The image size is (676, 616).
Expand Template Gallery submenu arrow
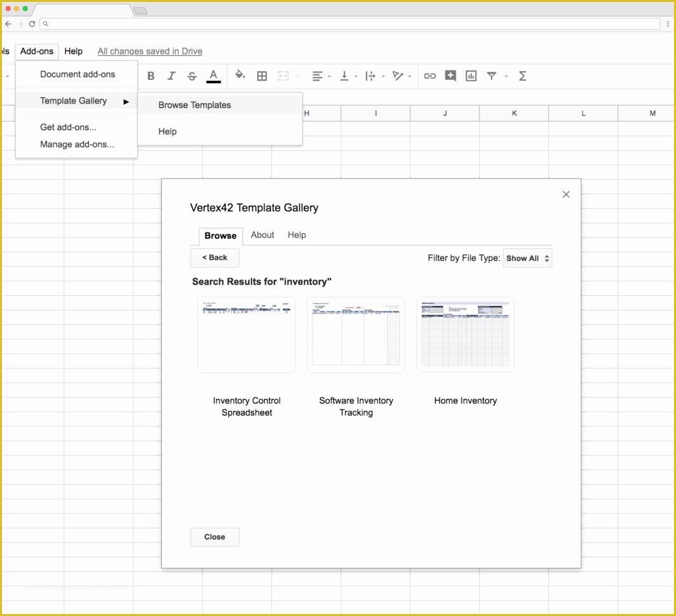[x=126, y=102]
